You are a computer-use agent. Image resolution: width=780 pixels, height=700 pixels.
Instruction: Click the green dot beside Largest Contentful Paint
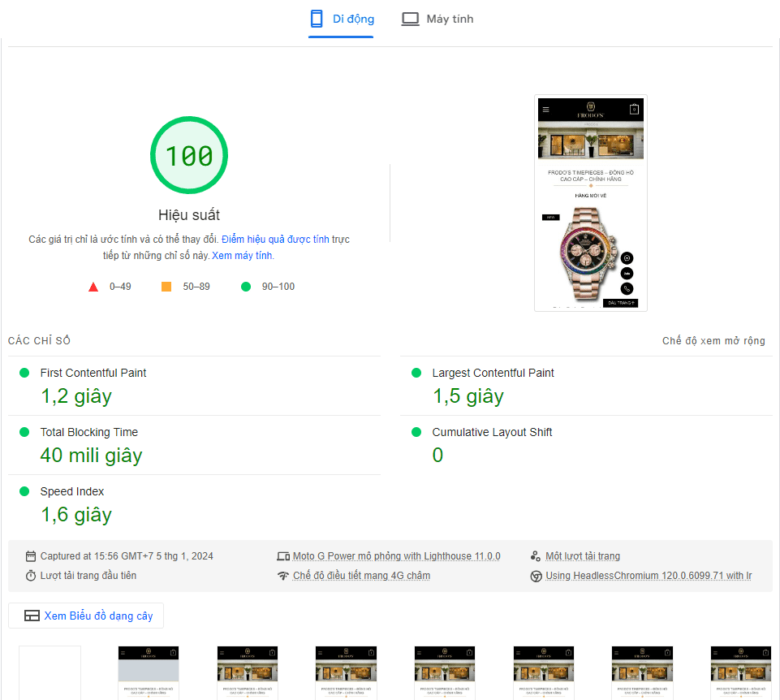tap(416, 373)
